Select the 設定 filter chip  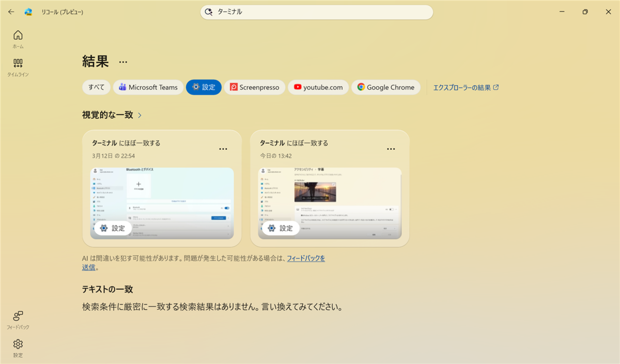point(204,87)
